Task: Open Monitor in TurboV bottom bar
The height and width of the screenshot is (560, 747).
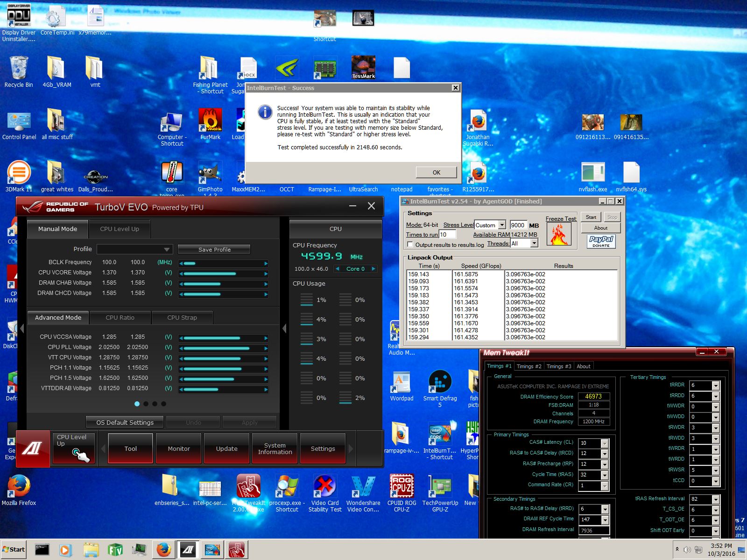Action: click(x=179, y=448)
